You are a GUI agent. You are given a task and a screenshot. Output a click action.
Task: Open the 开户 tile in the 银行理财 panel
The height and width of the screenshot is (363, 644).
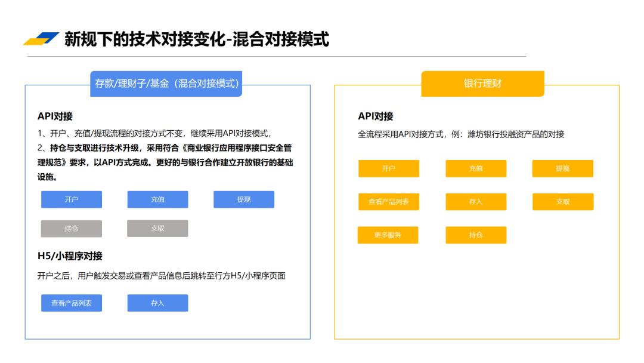click(x=388, y=169)
